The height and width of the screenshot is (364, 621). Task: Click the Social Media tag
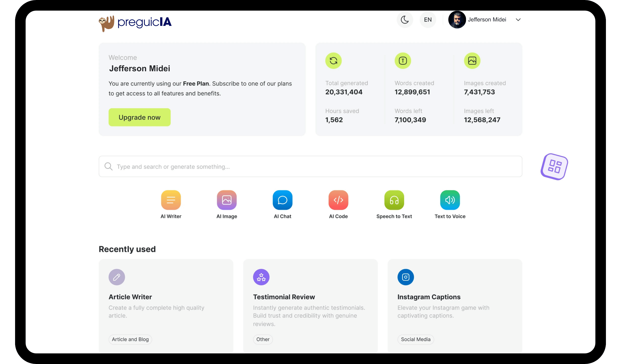[x=415, y=339]
